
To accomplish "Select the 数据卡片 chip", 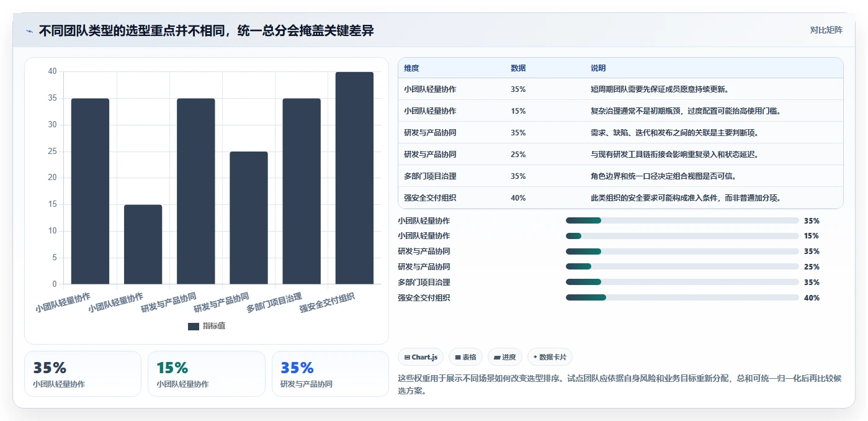I will pos(550,357).
